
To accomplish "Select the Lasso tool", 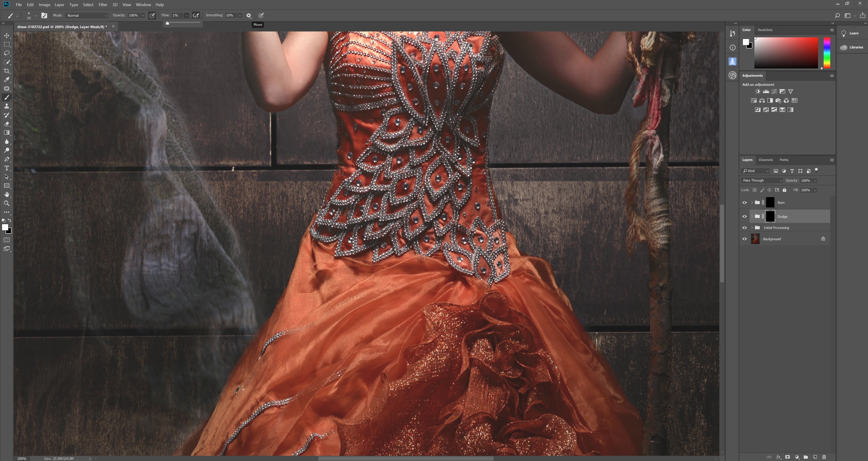I will pos(7,53).
